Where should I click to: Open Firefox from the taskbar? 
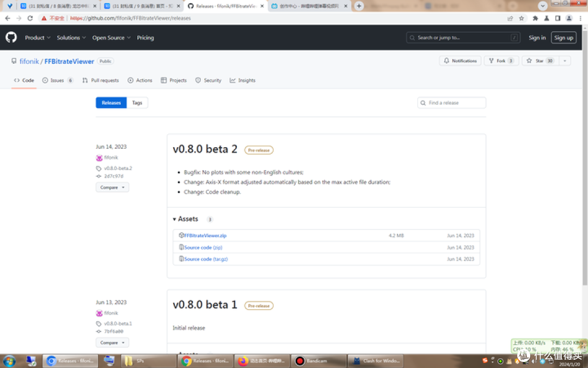[x=243, y=360]
